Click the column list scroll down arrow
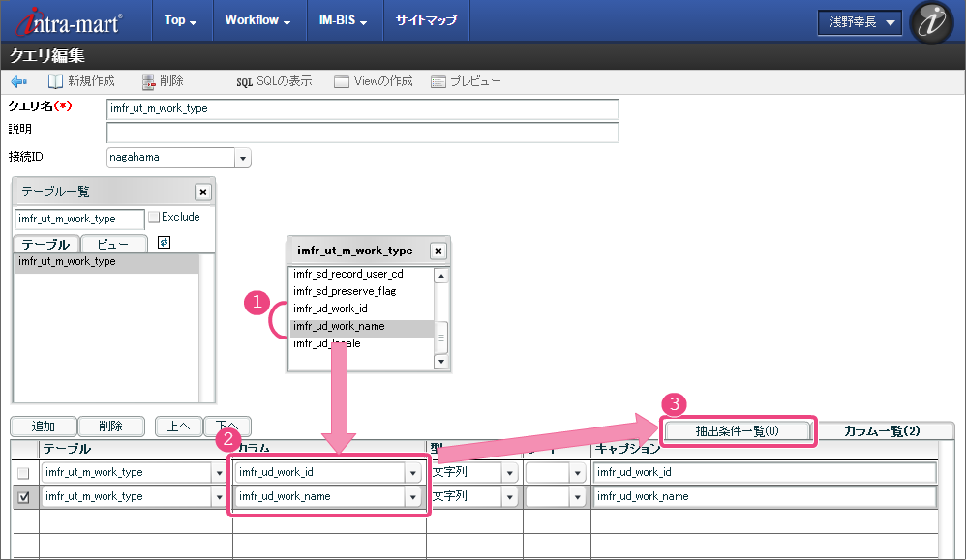Viewport: 966px width, 560px height. [441, 362]
